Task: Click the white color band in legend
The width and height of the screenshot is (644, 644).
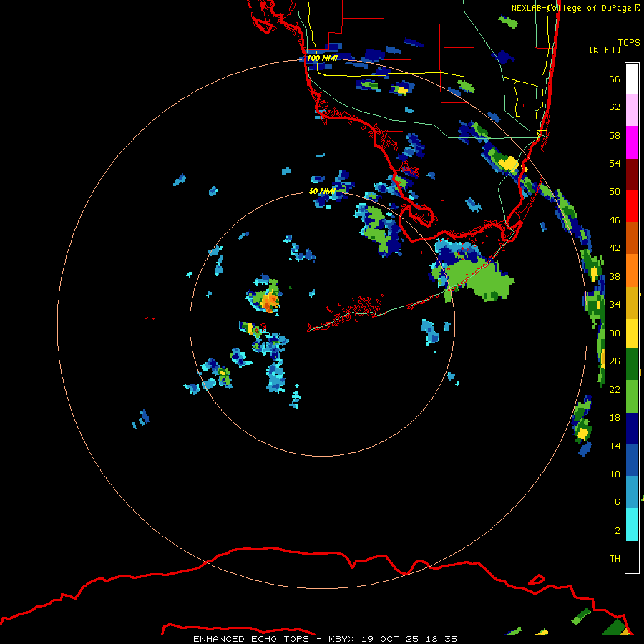Action: (632, 79)
